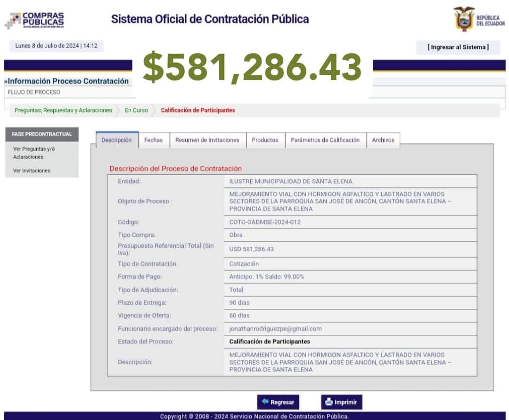Click the printer icon on Imprimir
The height and width of the screenshot is (420, 509).
pyautogui.click(x=329, y=402)
